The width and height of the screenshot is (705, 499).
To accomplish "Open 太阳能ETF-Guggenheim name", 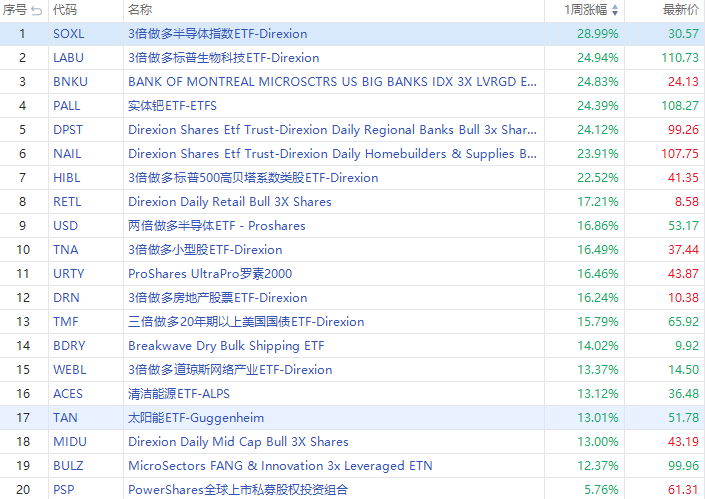I will (x=196, y=418).
